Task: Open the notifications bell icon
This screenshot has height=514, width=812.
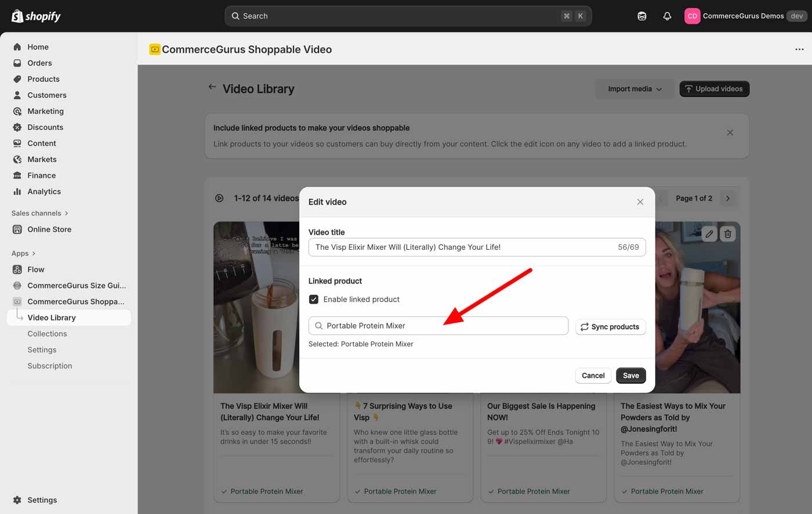Action: pos(667,16)
